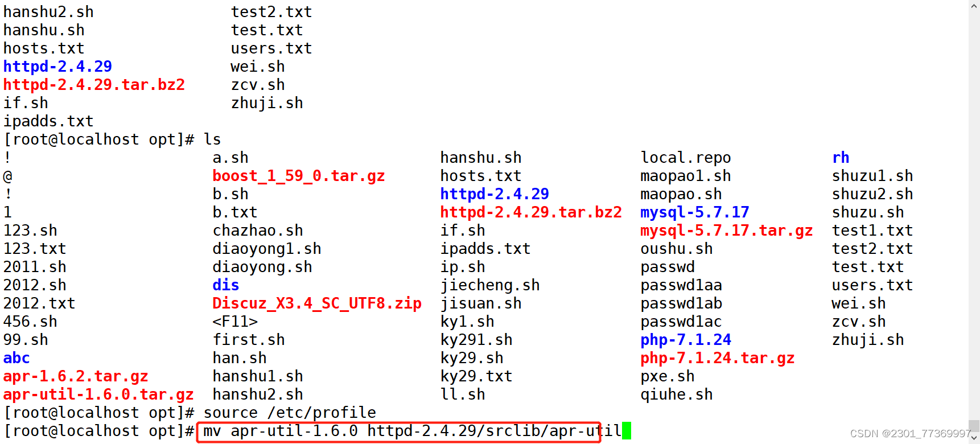
Task: Click 'ky1.sh' file name
Action: tap(467, 322)
